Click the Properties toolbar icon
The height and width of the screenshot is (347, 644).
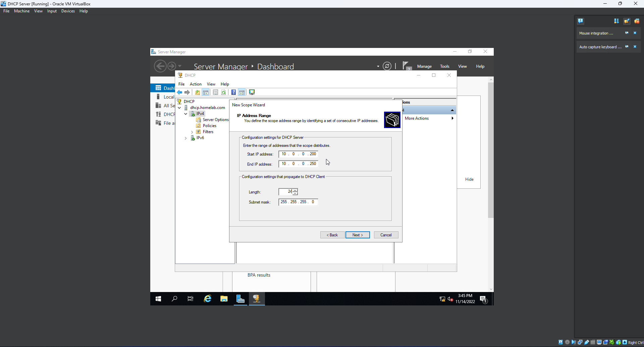pos(216,93)
